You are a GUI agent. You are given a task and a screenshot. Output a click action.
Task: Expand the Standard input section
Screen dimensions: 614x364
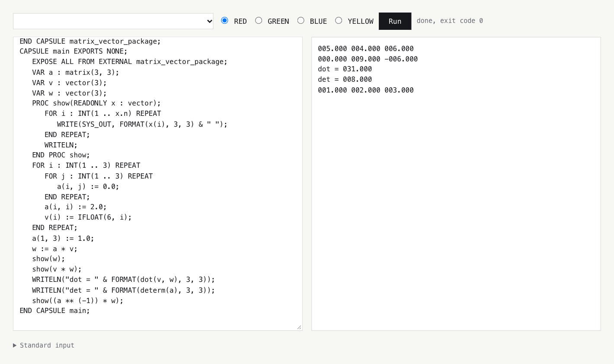(44, 345)
